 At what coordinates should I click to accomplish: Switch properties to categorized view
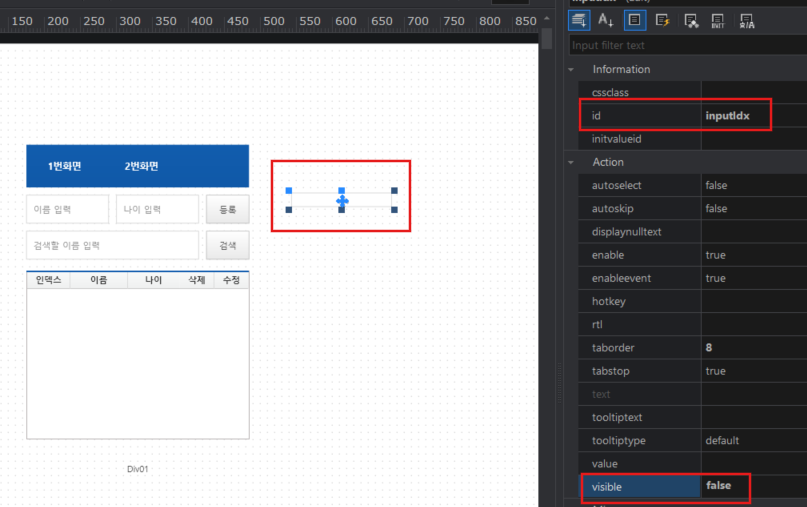[579, 21]
